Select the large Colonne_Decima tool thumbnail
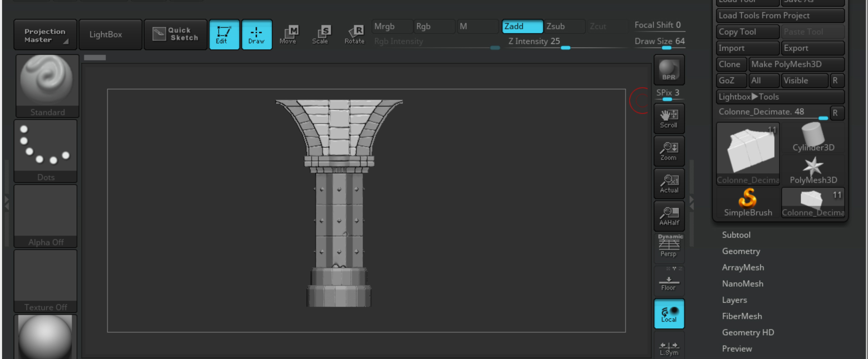868x359 pixels. coord(748,154)
